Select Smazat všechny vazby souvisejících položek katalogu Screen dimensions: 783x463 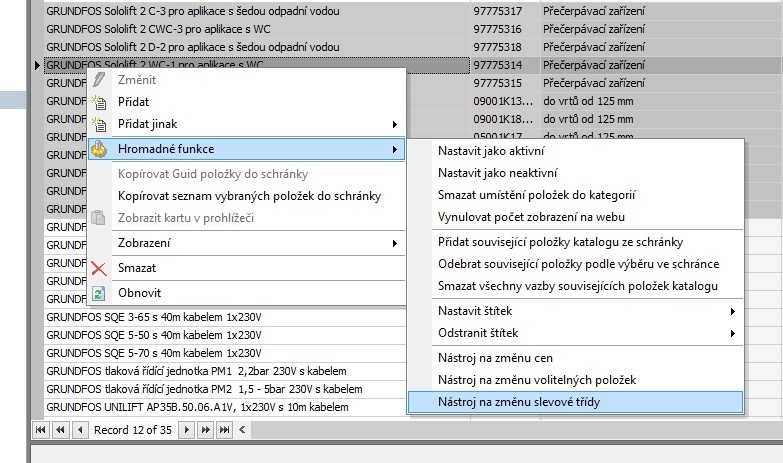click(576, 286)
